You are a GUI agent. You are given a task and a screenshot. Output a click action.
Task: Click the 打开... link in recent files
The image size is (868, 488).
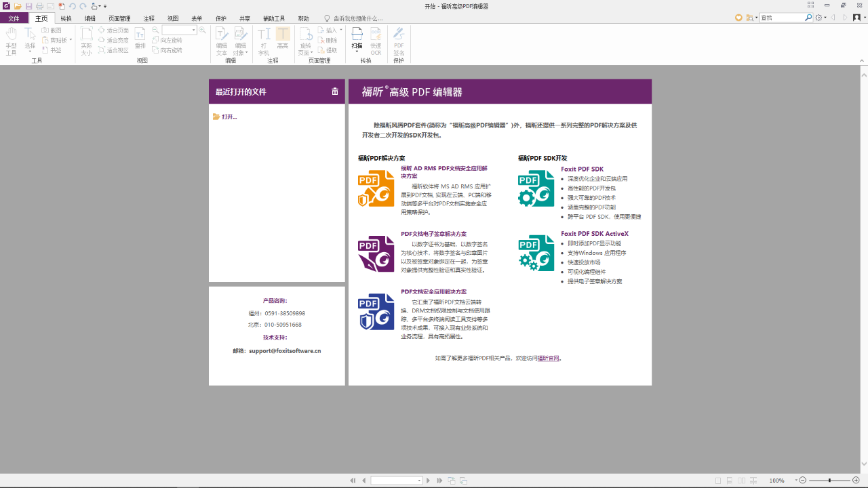[229, 117]
